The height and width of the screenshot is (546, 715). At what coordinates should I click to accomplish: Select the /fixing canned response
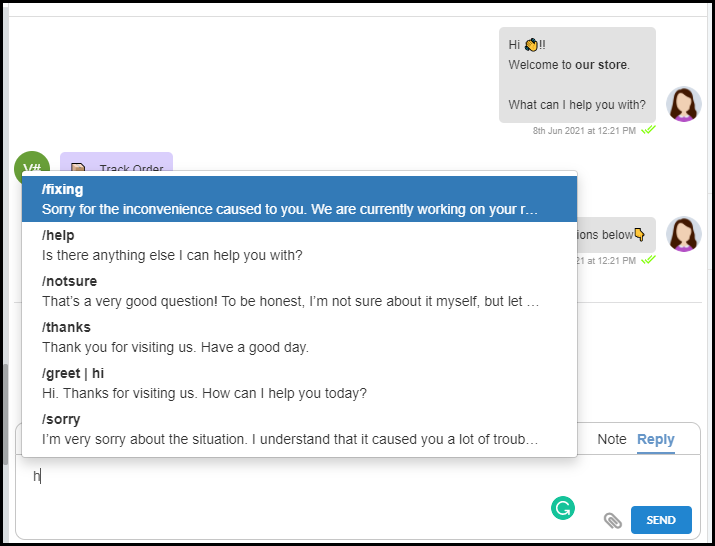tap(300, 199)
